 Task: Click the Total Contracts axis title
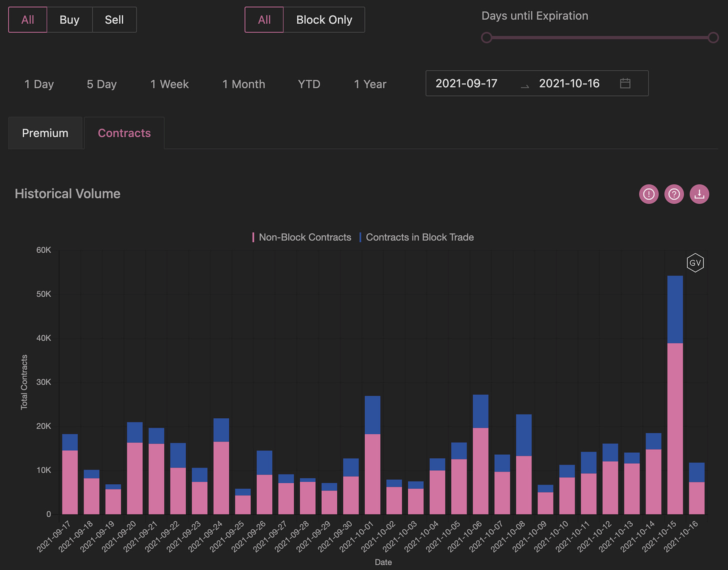[x=24, y=382]
